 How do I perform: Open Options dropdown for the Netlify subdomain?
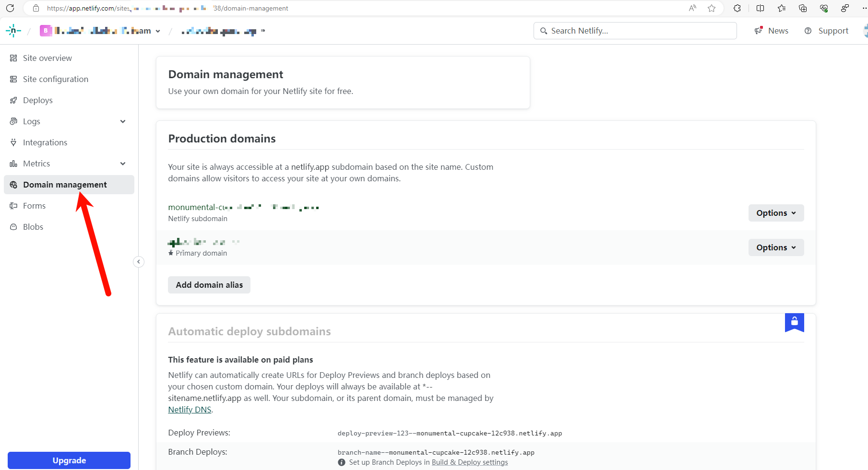[x=775, y=212]
